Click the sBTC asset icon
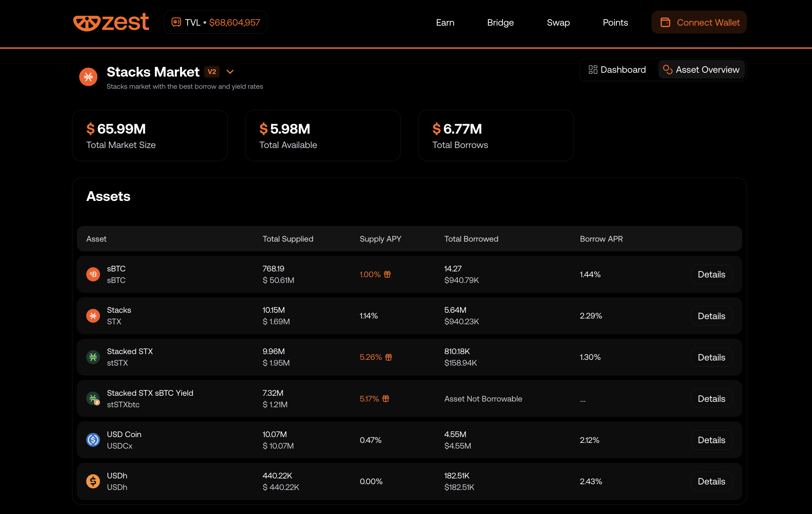 point(93,274)
